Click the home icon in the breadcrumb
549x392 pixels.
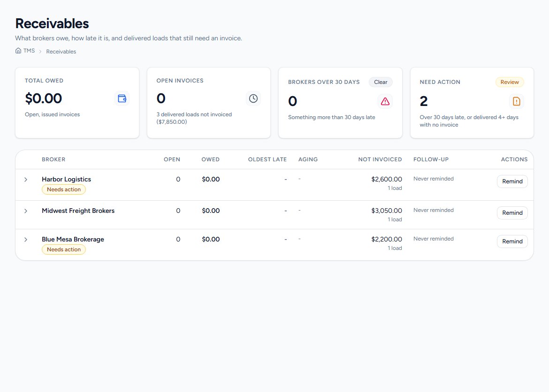tap(18, 51)
